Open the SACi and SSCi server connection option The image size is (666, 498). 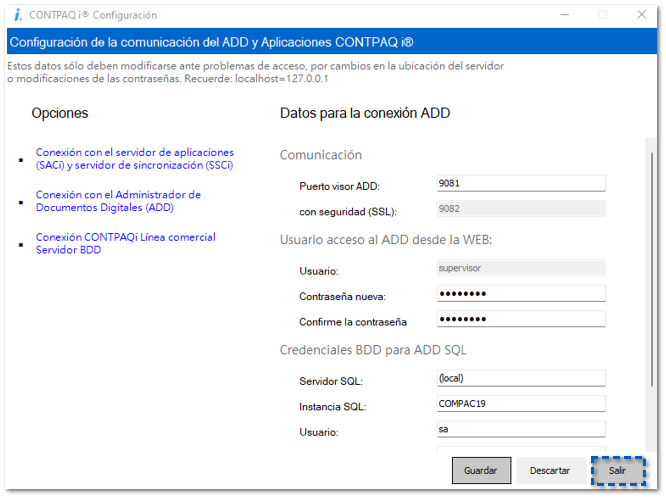(135, 159)
